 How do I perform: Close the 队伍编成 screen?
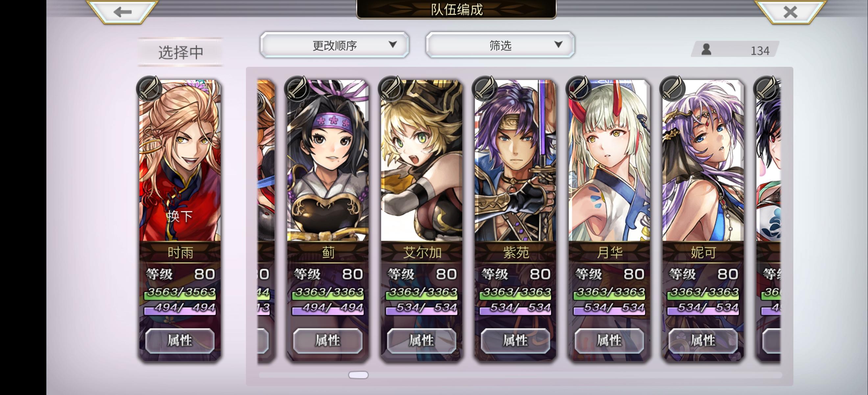click(x=790, y=12)
